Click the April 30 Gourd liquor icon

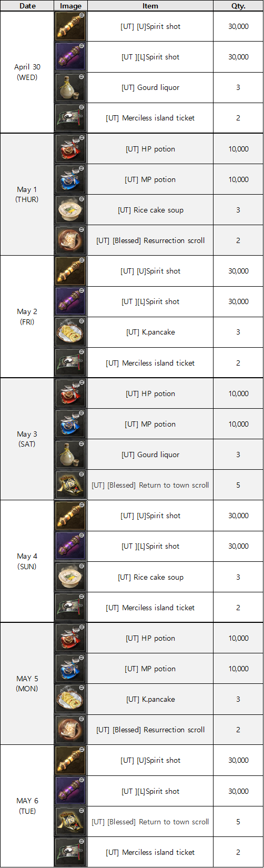70,87
